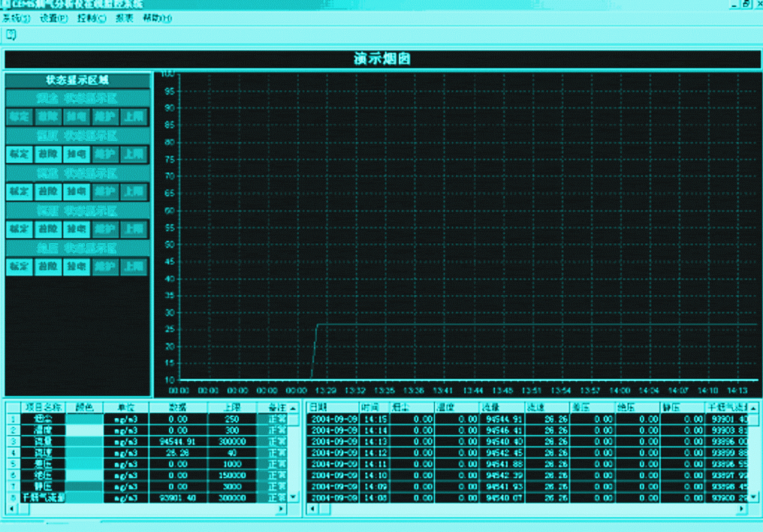Open the 报表 menu
The width and height of the screenshot is (763, 532).
tap(124, 19)
